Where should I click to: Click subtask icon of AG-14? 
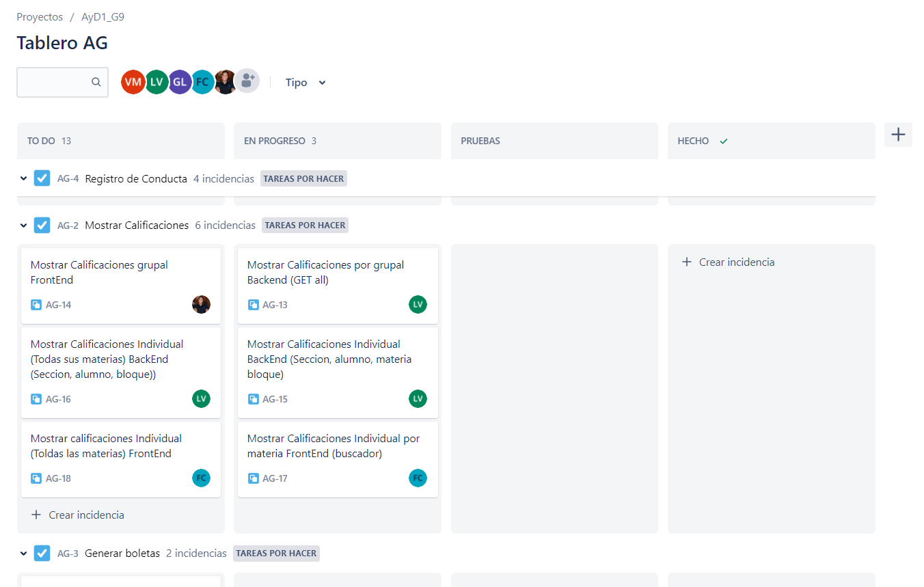36,305
